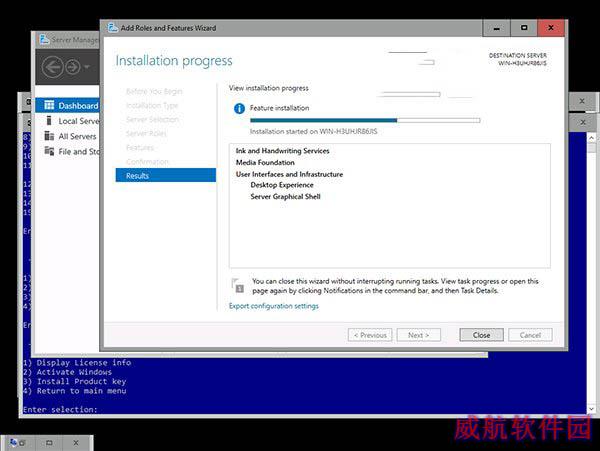Open Dashboard in Server Manager
This screenshot has width=600, height=451.
(x=68, y=106)
